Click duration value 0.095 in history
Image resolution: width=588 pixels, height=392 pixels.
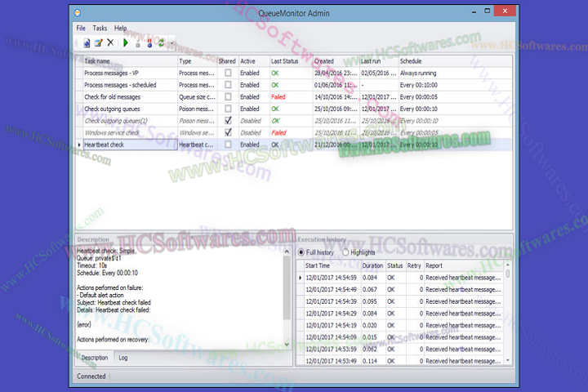370,301
